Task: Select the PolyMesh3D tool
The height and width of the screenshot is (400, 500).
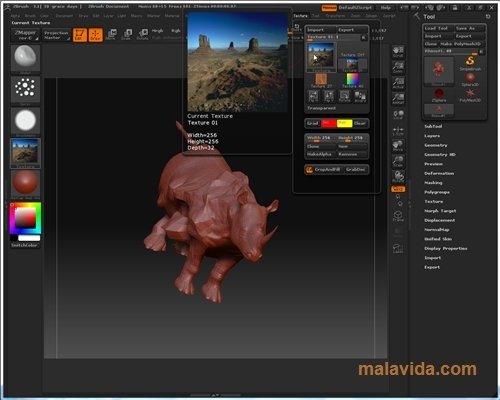Action: point(470,95)
